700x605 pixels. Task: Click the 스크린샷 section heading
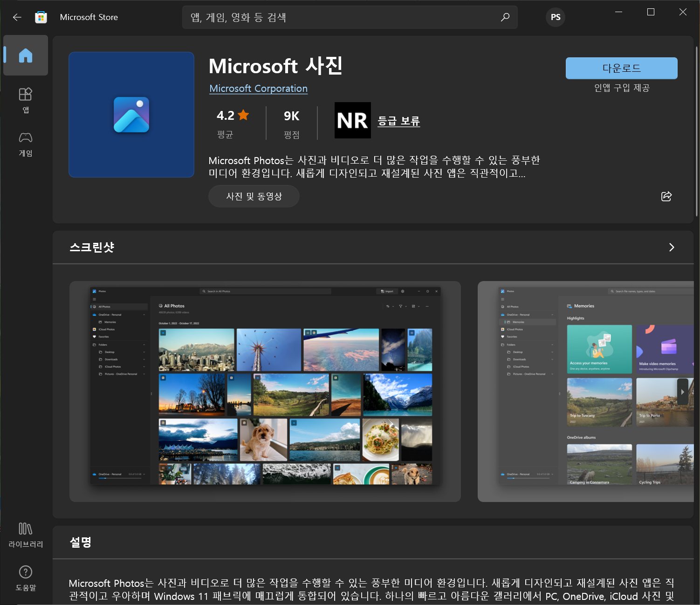92,247
